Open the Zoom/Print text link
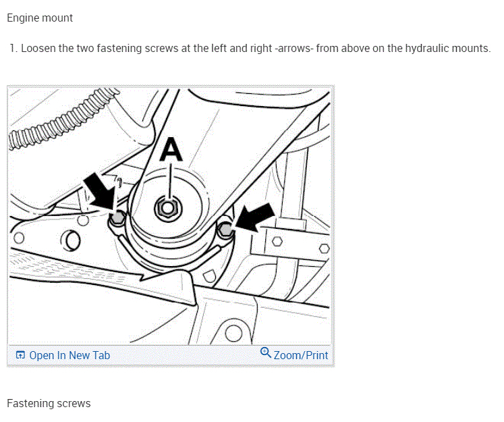 301,355
